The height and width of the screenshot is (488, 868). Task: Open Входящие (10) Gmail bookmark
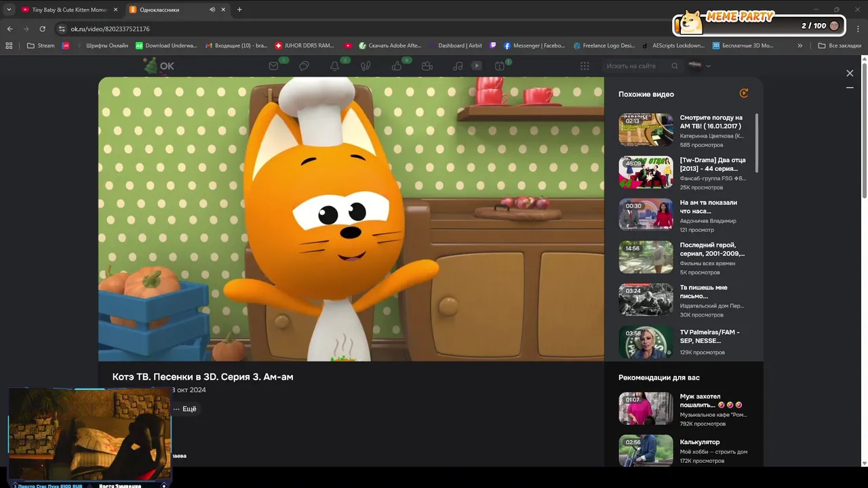pyautogui.click(x=236, y=45)
